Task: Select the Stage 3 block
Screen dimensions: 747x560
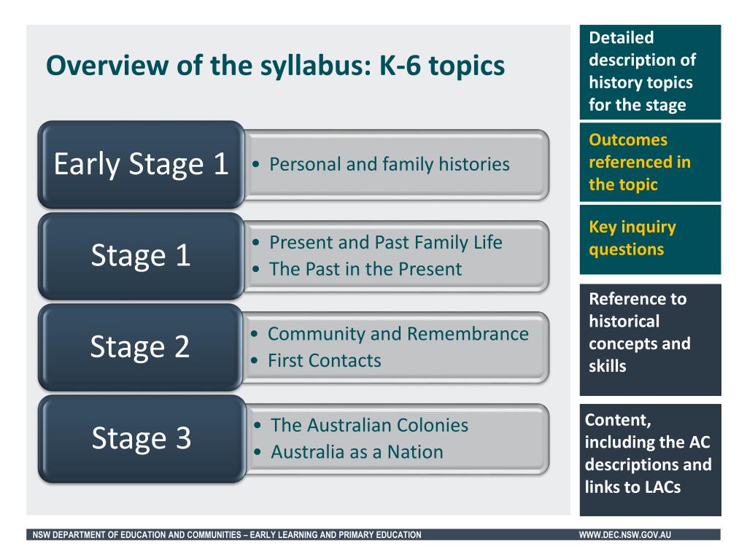Action: (142, 438)
